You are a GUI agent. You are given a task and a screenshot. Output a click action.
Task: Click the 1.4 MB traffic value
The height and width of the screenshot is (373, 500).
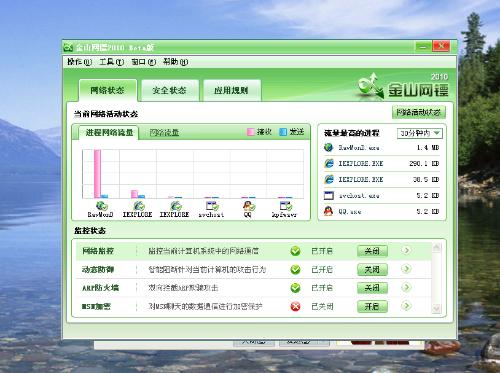[x=428, y=147]
